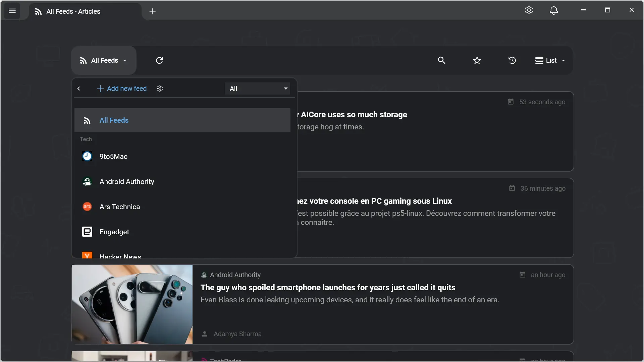Open the List view mode dropdown

point(550,60)
